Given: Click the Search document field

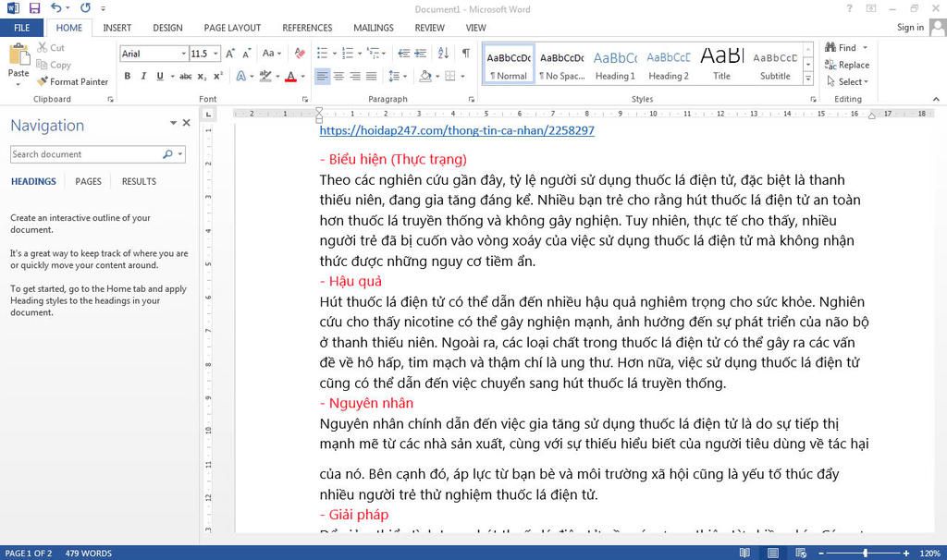Looking at the screenshot, I should pos(85,154).
